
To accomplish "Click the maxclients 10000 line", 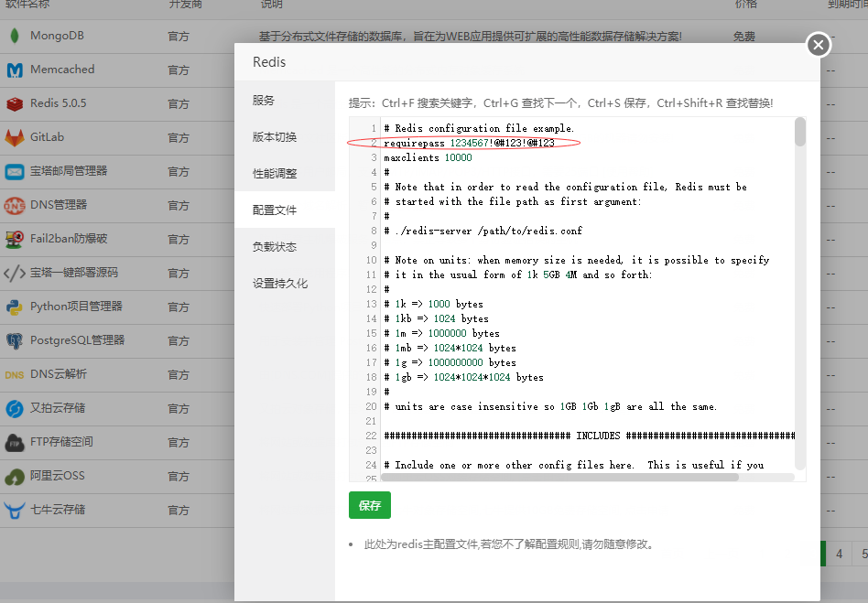I will pos(428,157).
